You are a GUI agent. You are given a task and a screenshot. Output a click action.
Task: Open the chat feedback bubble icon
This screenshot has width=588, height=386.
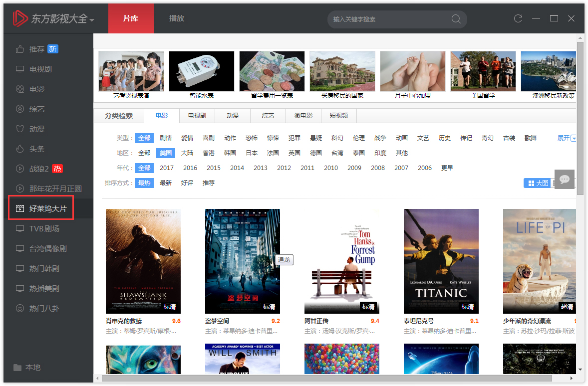click(565, 179)
